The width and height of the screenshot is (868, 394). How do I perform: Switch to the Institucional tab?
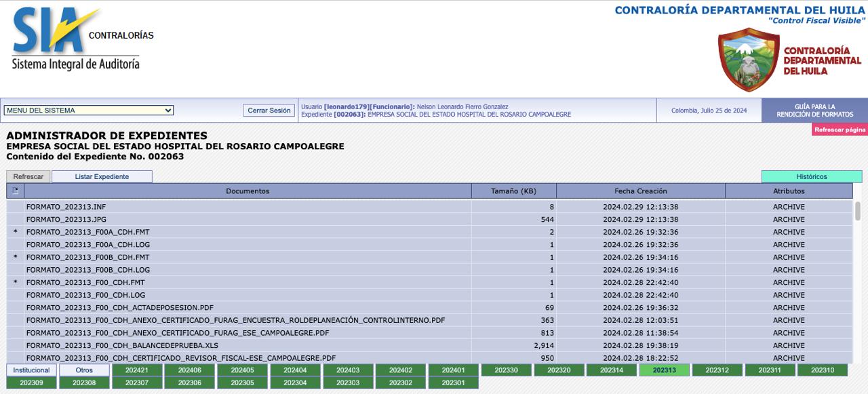(x=32, y=370)
